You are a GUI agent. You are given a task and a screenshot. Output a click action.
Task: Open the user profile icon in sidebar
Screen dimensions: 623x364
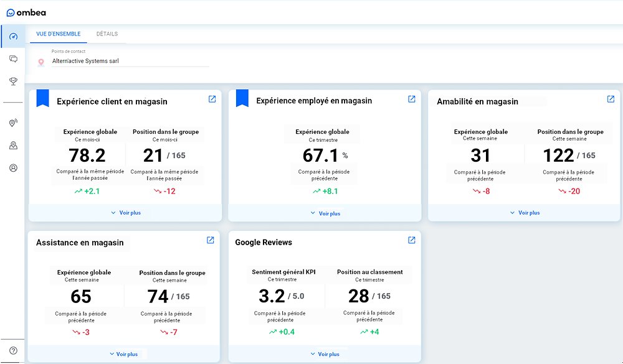(x=13, y=167)
